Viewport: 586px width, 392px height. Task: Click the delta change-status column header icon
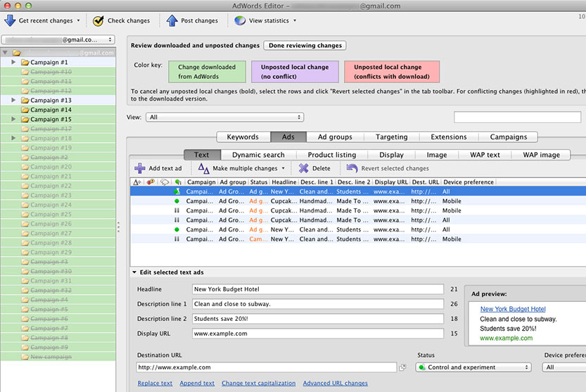pyautogui.click(x=137, y=182)
